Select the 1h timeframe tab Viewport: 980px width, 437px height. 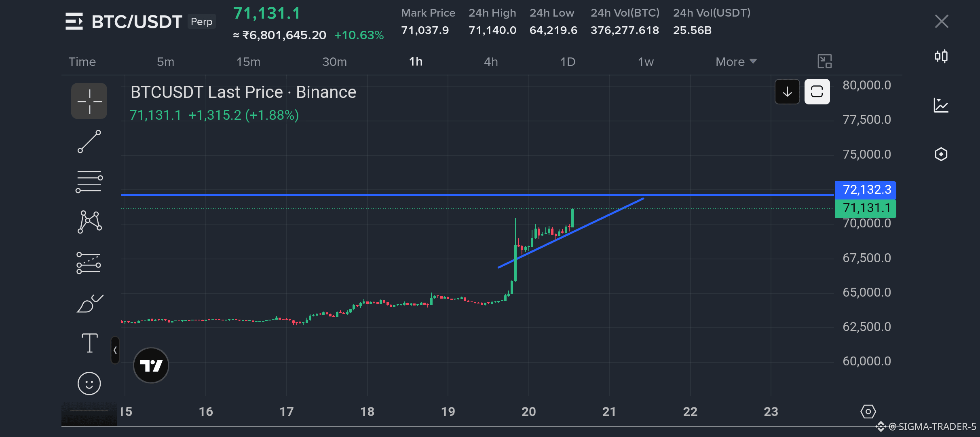pos(416,62)
